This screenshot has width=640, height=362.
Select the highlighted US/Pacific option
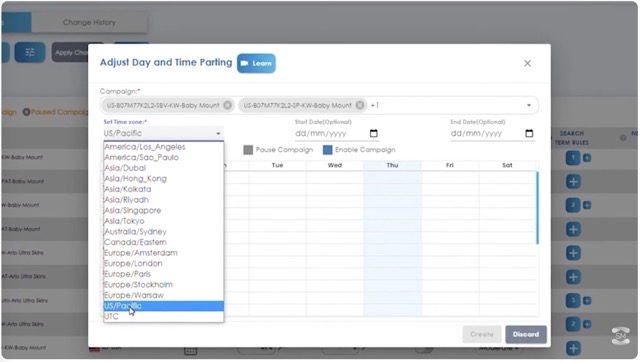[x=163, y=306]
